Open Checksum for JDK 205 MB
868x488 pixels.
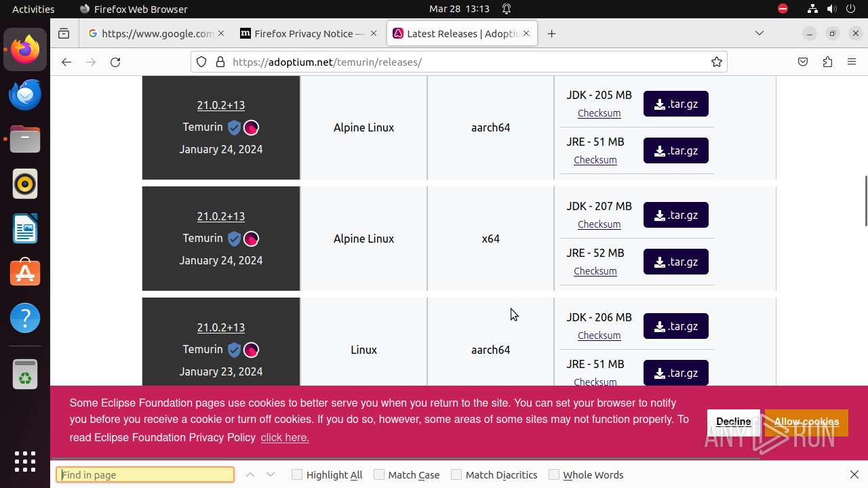click(599, 113)
